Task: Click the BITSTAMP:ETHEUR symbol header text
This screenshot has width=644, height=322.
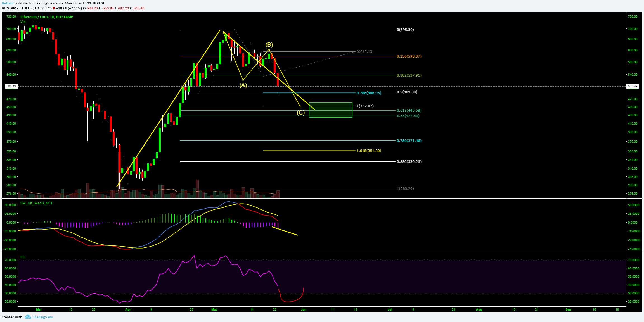Action: (17, 8)
